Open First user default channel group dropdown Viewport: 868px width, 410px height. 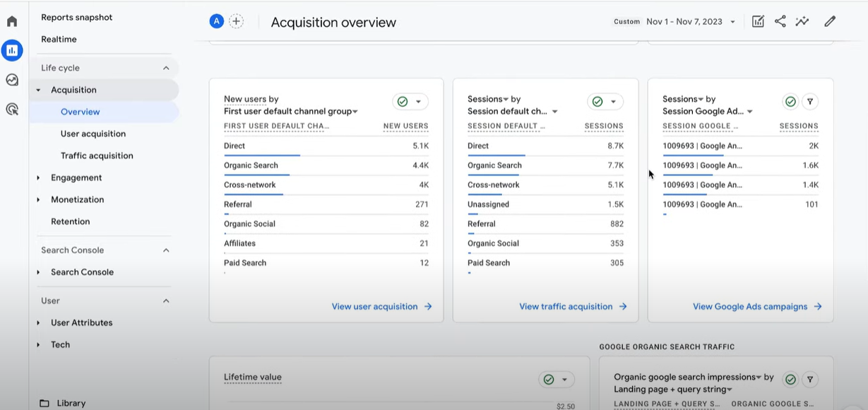coord(291,111)
